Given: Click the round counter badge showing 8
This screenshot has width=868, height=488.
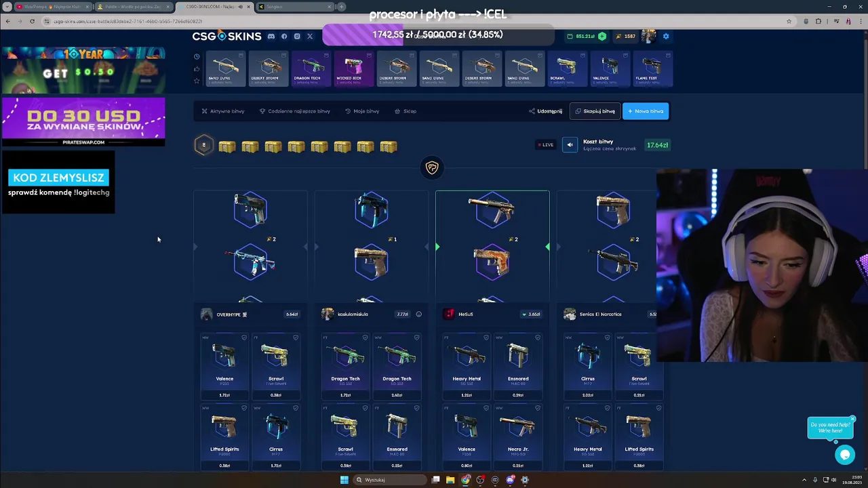Looking at the screenshot, I should tap(203, 144).
